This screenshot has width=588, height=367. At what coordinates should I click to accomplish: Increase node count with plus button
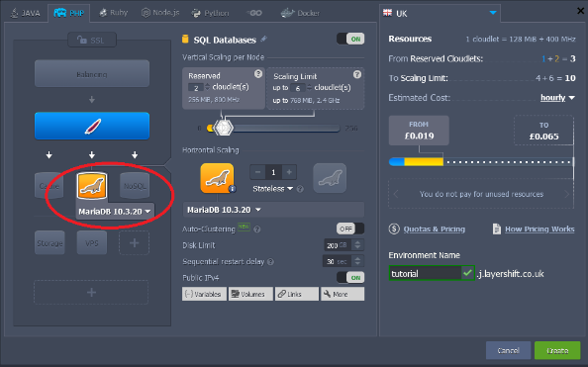click(x=289, y=172)
